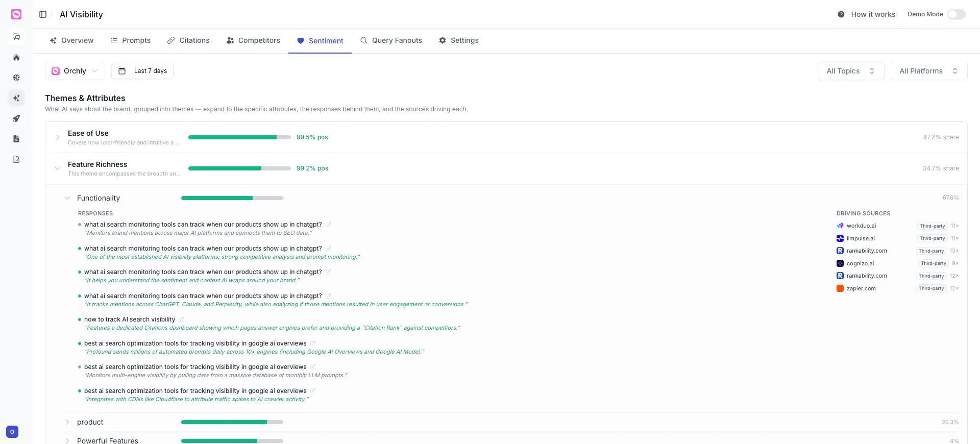Open the workduo.ai source link

click(861, 226)
